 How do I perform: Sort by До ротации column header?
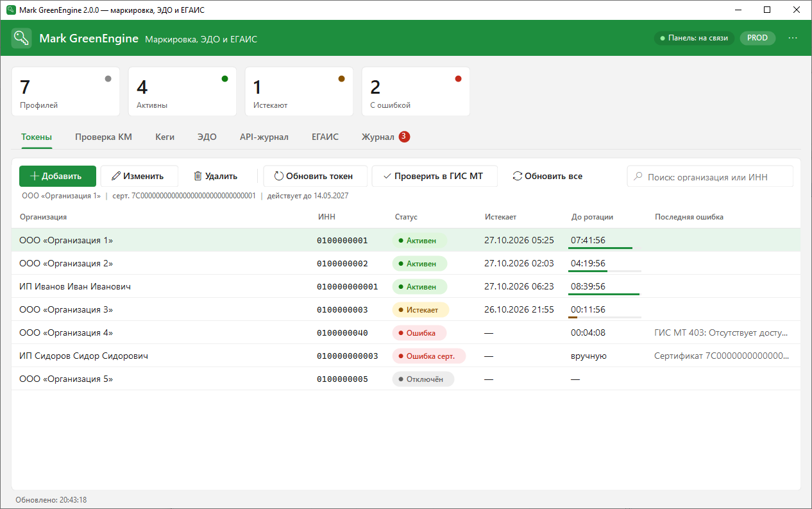pyautogui.click(x=592, y=217)
